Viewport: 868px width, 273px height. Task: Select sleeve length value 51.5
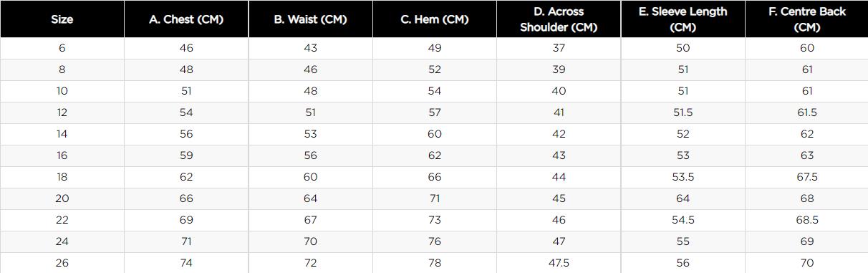[683, 112]
